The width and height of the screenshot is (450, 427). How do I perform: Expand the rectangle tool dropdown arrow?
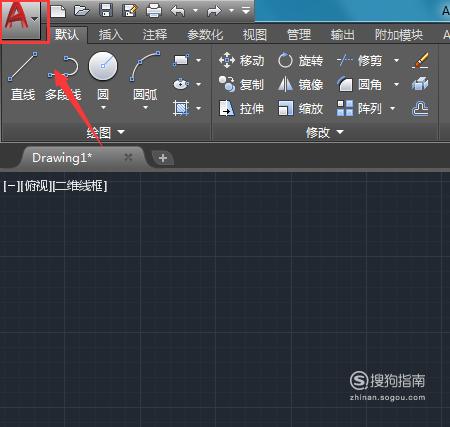tap(199, 60)
